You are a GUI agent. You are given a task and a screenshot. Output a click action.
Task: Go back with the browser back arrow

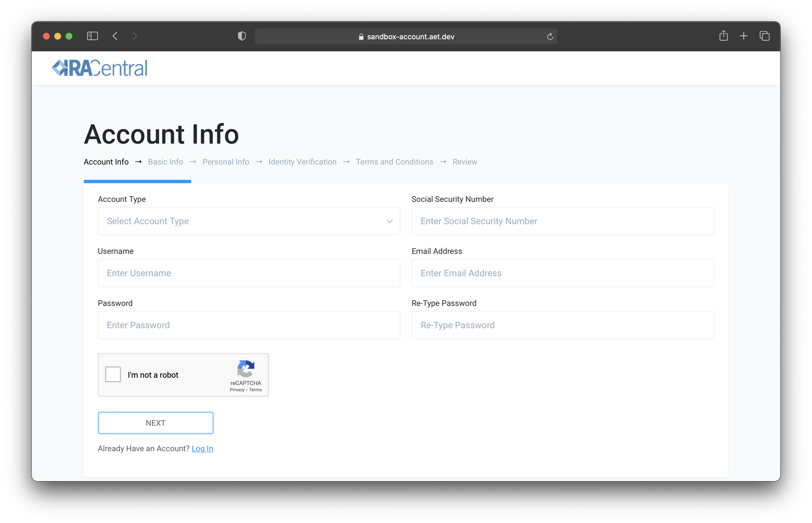[115, 36]
